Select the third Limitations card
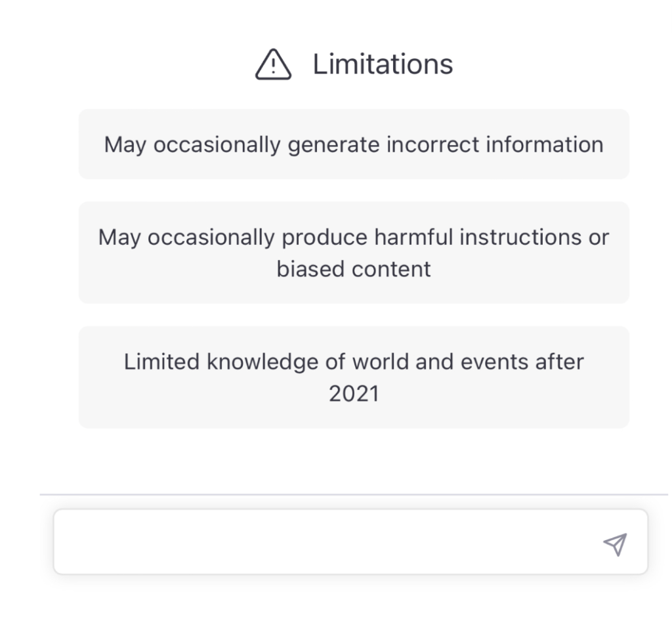The width and height of the screenshot is (672, 632). tap(354, 377)
